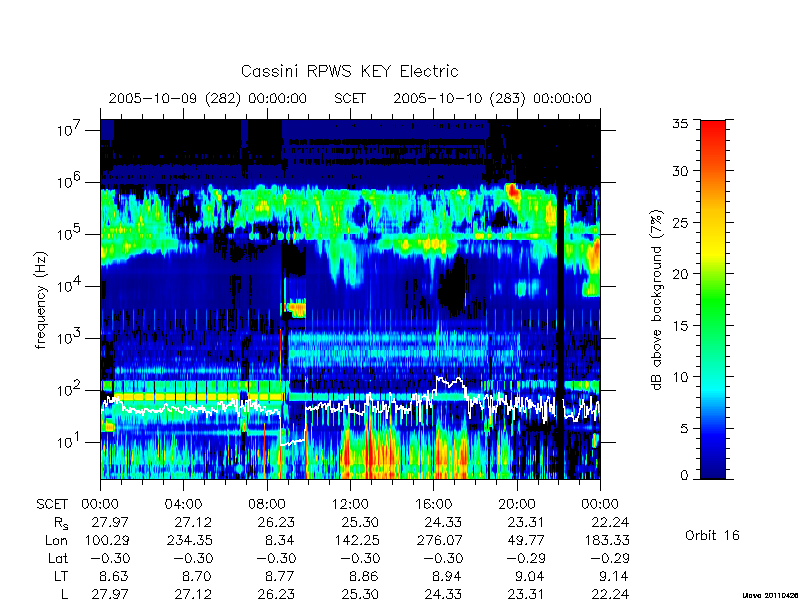800x600 pixels.
Task: Click the 'SCET' label between the dates
Action: click(x=350, y=98)
